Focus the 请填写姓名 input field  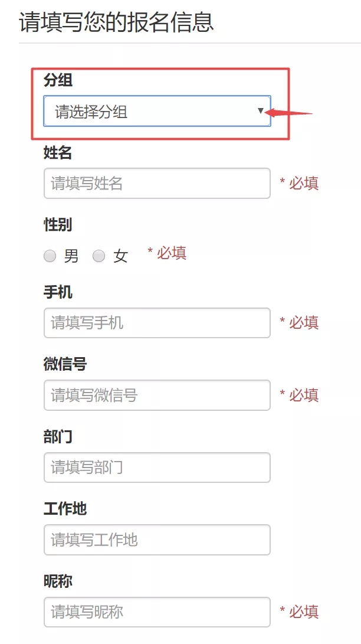[157, 184]
